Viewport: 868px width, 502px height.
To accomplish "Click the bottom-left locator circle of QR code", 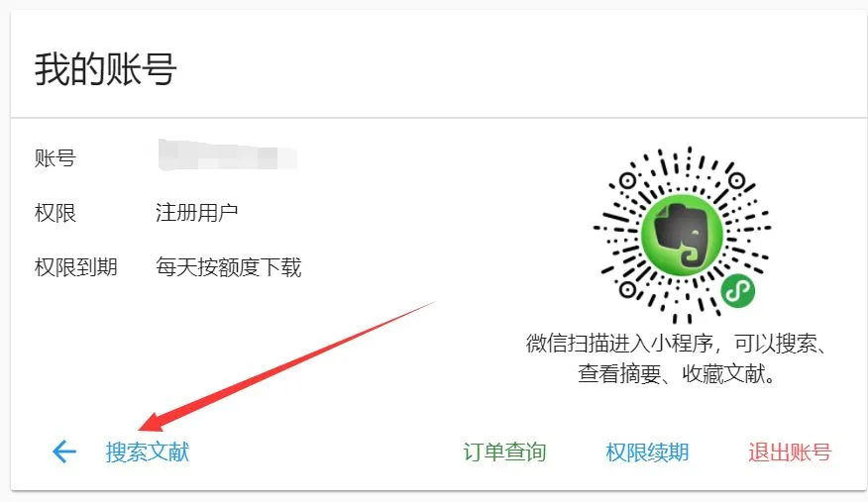I will 627,289.
